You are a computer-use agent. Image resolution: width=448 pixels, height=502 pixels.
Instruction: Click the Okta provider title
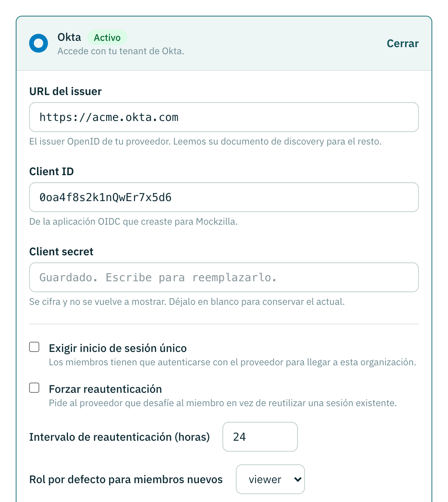(69, 37)
